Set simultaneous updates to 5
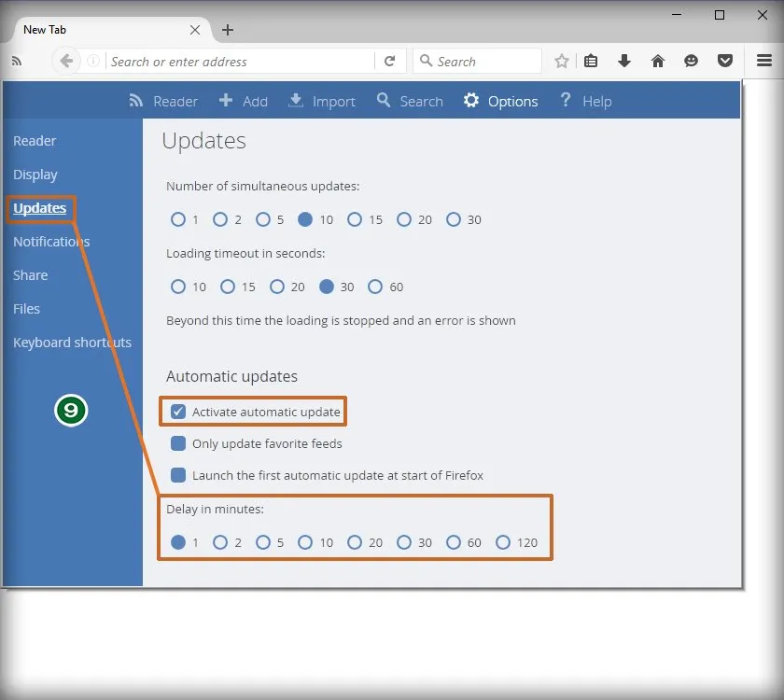Screen dimensions: 784x700 point(263,219)
